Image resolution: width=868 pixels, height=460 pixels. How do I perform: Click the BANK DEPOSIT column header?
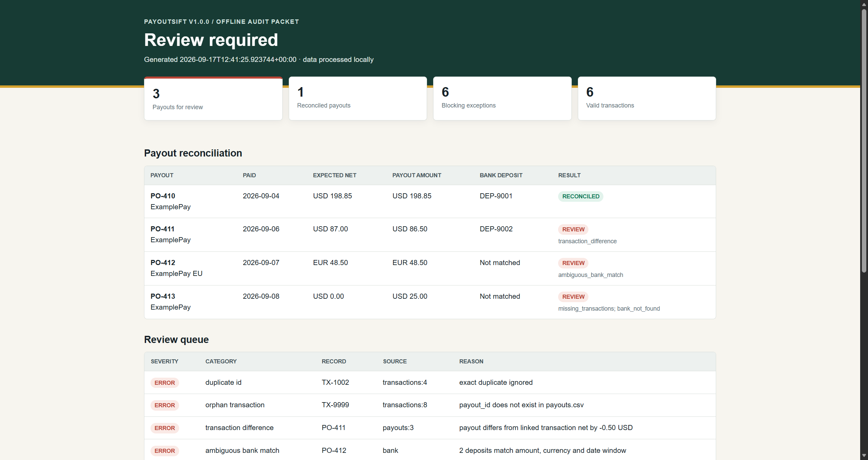[x=501, y=175]
